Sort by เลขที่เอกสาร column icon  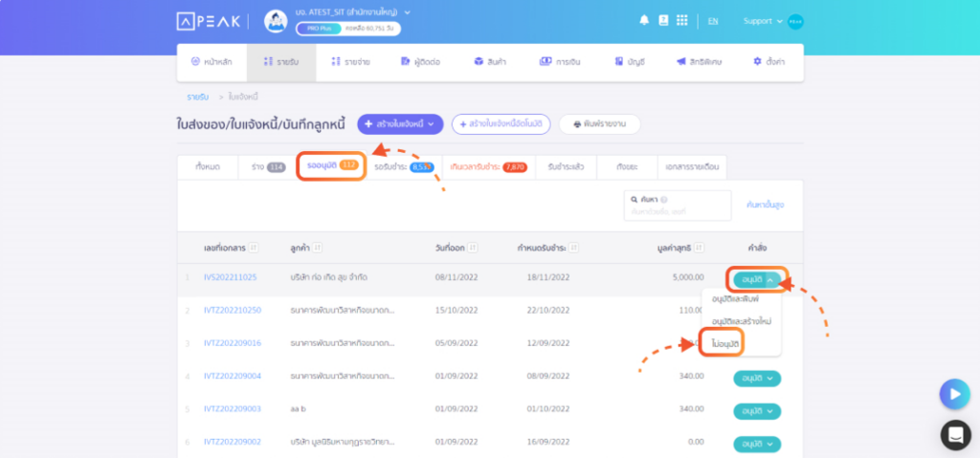[x=253, y=248]
